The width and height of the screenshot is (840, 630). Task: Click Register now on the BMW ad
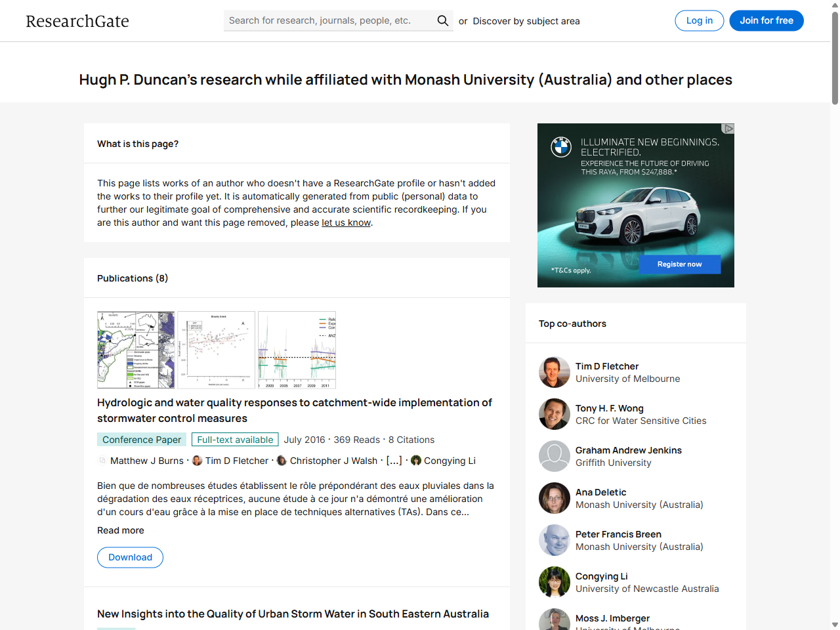(680, 264)
